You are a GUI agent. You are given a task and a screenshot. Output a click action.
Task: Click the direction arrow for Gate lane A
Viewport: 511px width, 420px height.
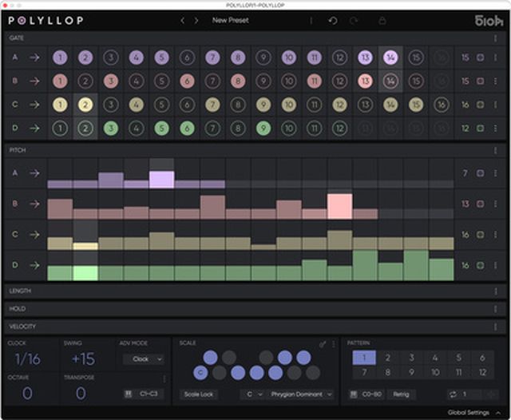(x=34, y=57)
